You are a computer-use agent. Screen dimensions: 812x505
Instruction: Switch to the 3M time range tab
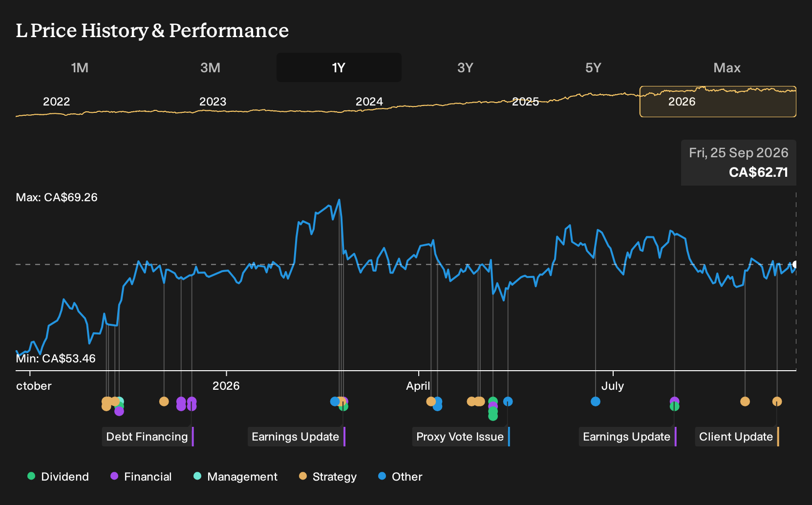[210, 67]
